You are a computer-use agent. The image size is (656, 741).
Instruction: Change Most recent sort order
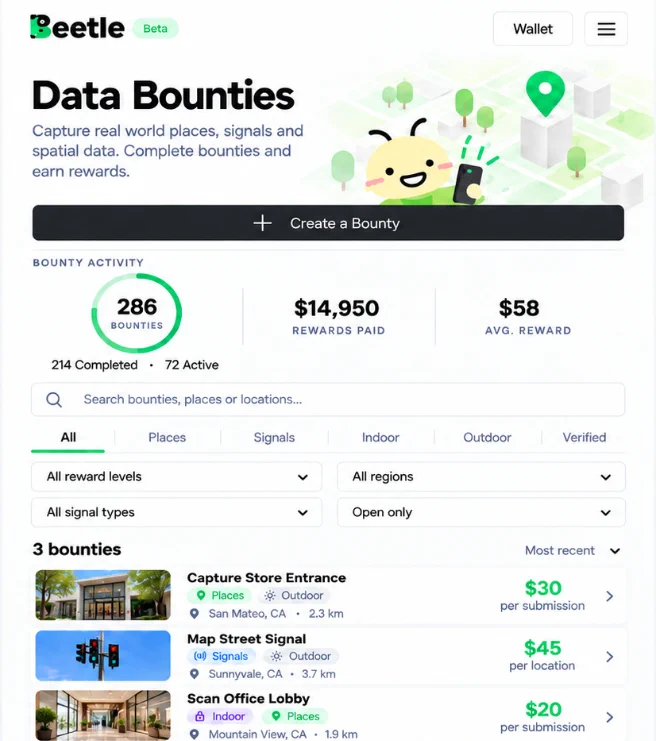point(572,551)
